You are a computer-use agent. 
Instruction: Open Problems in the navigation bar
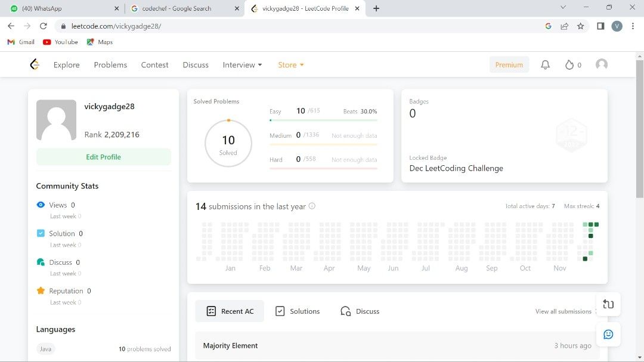pyautogui.click(x=110, y=65)
